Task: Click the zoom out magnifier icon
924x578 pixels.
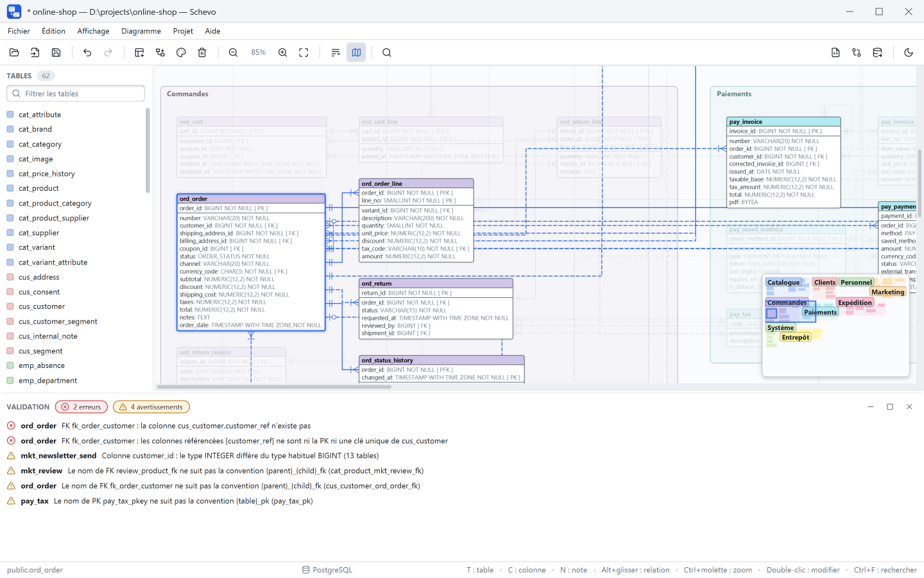Action: coord(234,53)
